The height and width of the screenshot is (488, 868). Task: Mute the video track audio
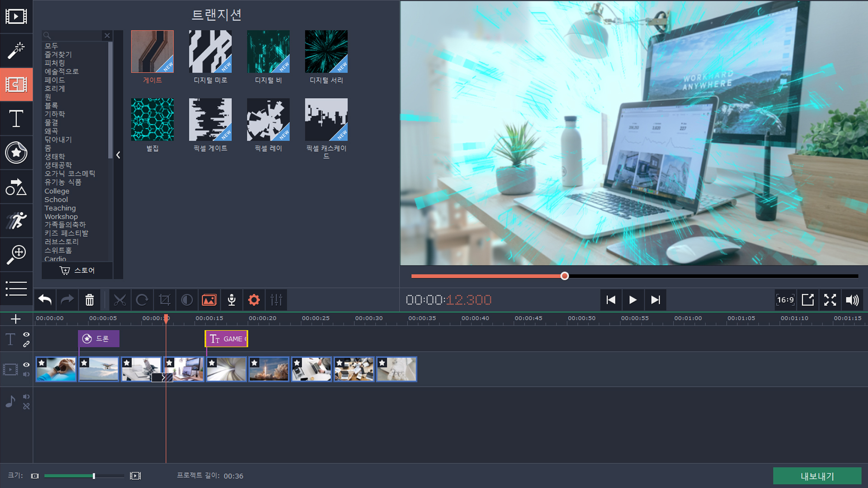[26, 375]
